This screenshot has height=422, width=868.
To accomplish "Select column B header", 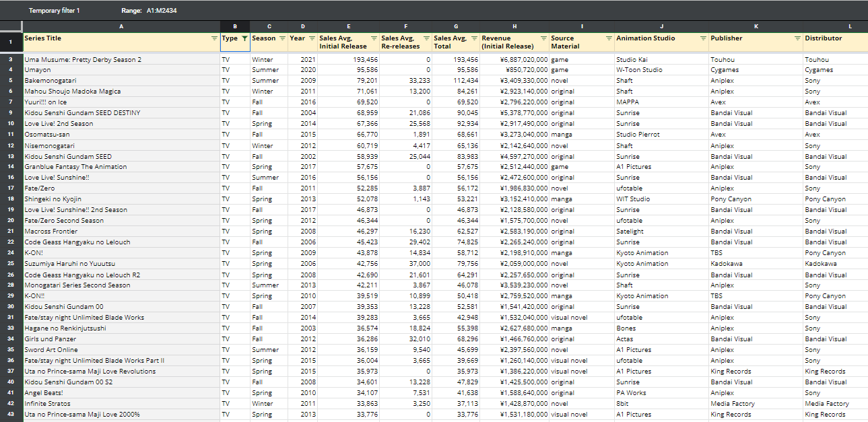I will pos(235,26).
